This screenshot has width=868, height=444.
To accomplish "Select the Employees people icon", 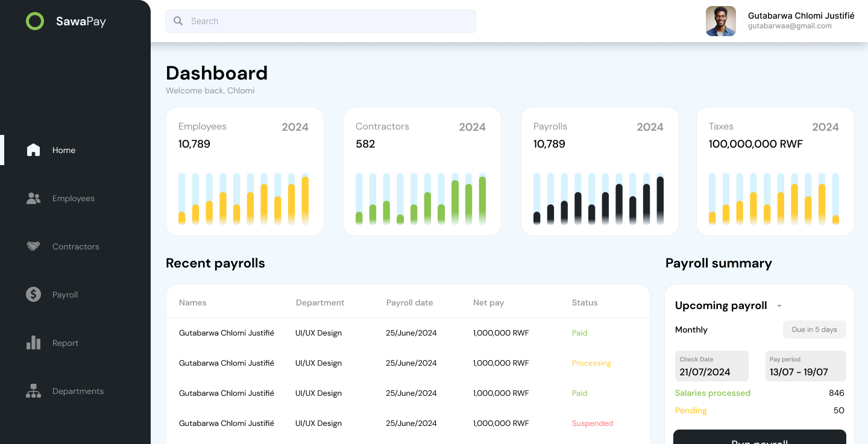I will pos(33,198).
